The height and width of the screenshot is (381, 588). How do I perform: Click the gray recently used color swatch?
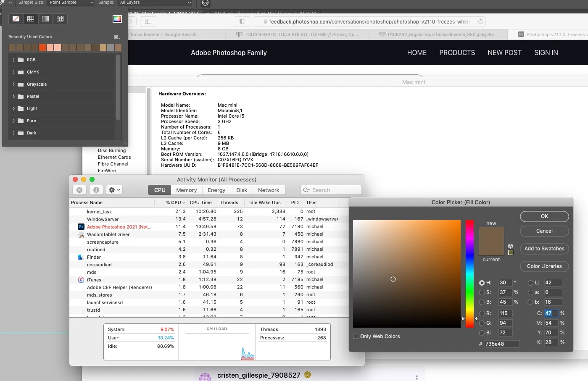(x=111, y=47)
